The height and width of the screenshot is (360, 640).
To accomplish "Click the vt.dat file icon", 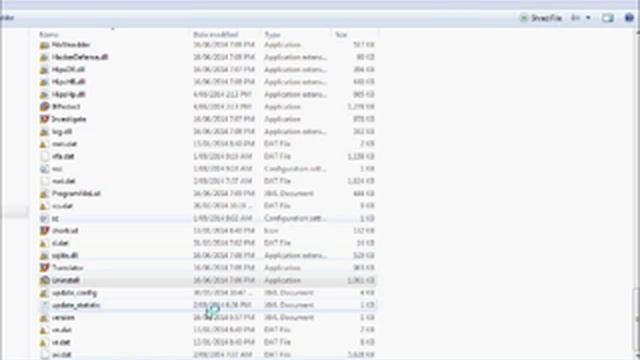I will (44, 342).
